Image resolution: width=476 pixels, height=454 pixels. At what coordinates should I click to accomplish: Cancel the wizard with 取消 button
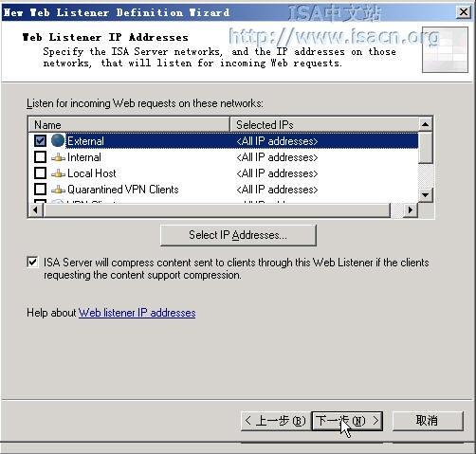(x=428, y=421)
